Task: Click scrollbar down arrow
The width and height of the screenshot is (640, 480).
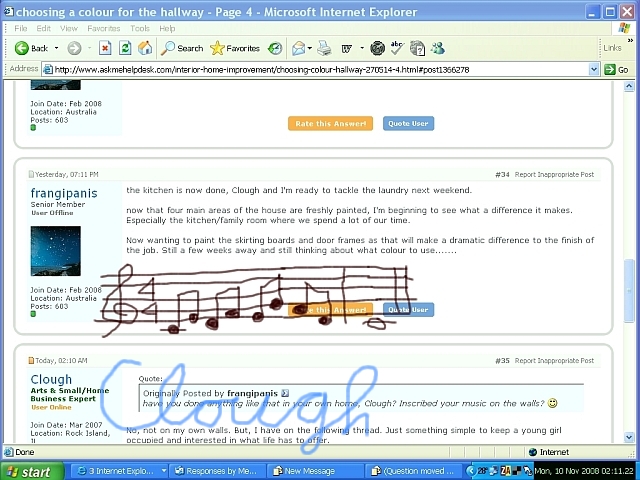Action: [629, 437]
